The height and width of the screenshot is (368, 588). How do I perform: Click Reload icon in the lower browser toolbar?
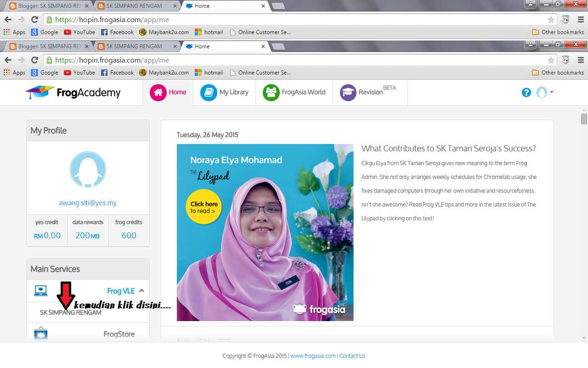click(x=34, y=60)
